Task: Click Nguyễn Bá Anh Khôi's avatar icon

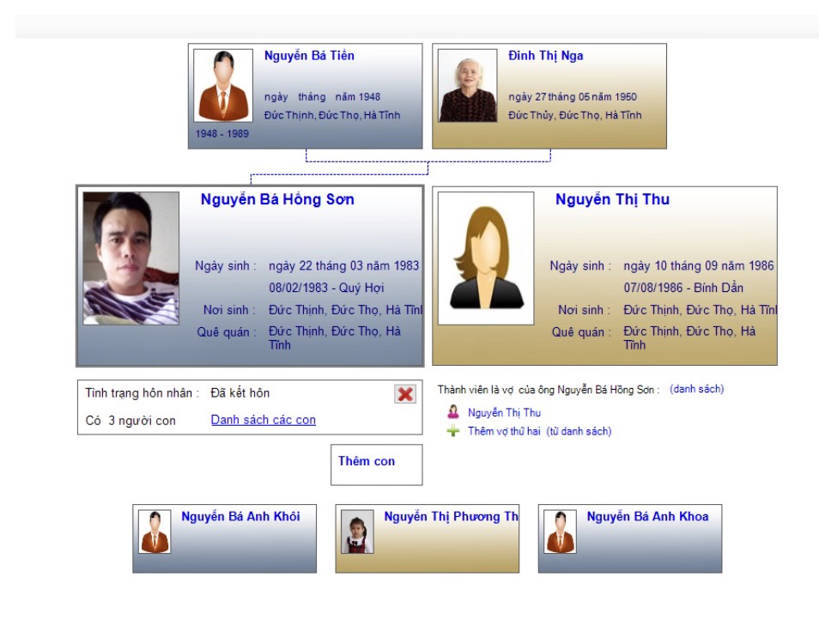Action: pyautogui.click(x=154, y=532)
